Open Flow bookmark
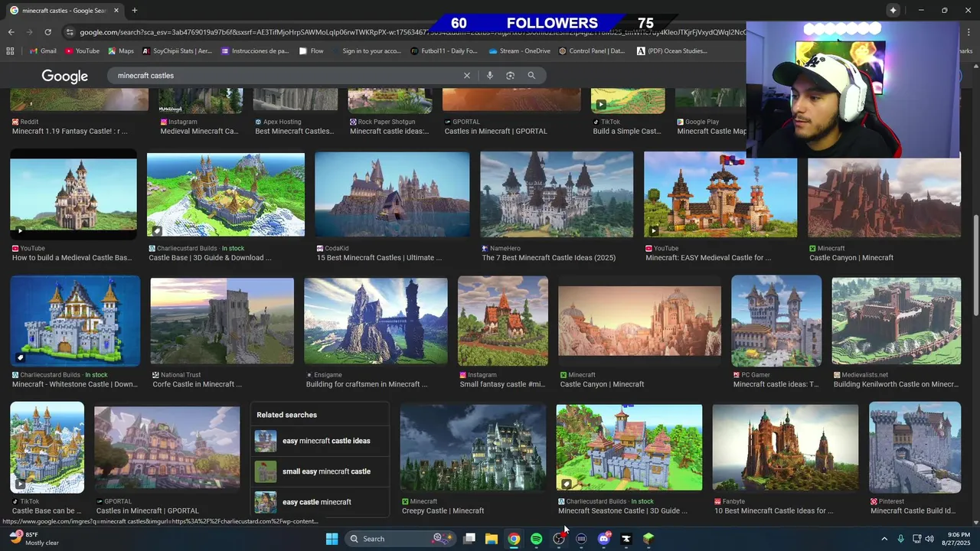Screen dimensions: 980x551 click(x=312, y=51)
